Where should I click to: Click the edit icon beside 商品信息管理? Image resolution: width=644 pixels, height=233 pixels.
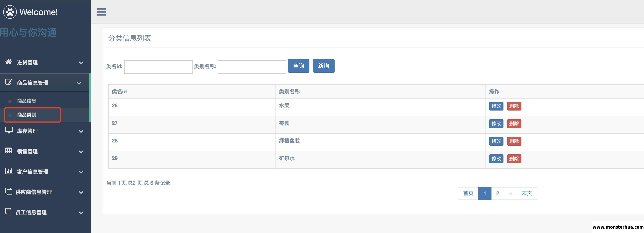pyautogui.click(x=9, y=82)
